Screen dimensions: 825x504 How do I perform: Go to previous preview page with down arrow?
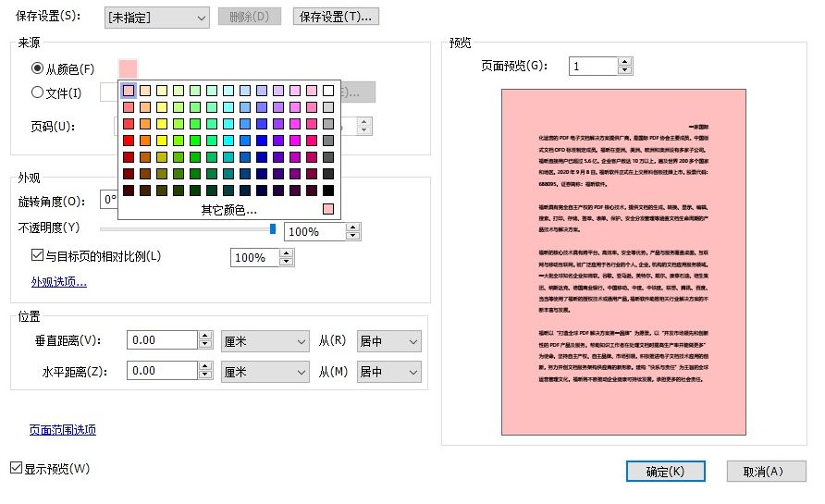(x=624, y=70)
